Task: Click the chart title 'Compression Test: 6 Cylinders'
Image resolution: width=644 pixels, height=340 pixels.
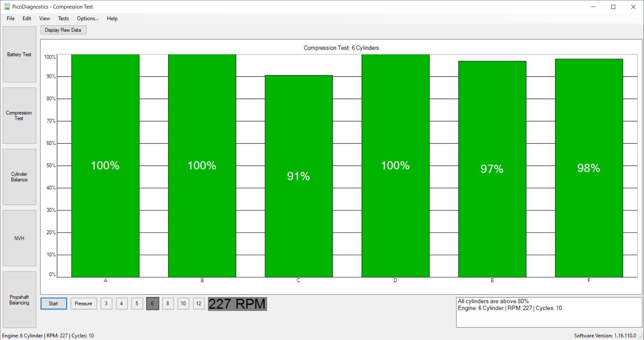Action: click(x=341, y=48)
